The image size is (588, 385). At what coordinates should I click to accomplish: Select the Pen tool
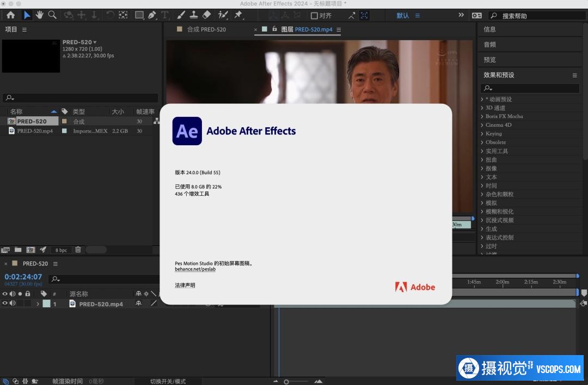click(x=152, y=15)
